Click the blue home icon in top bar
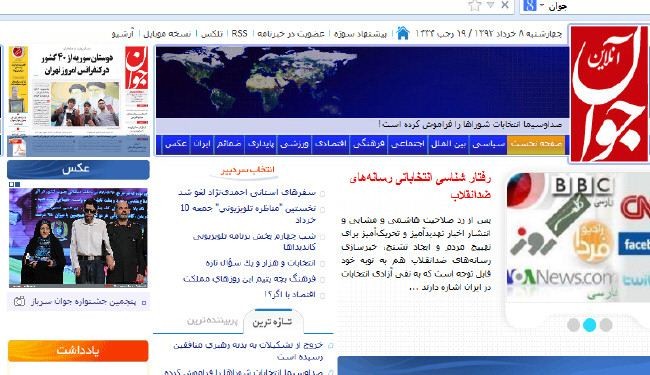 [403, 33]
